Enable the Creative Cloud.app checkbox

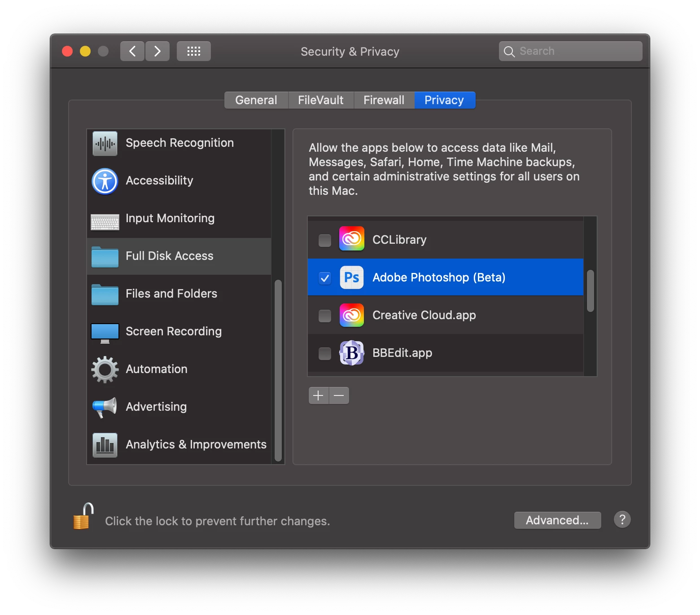pos(325,316)
